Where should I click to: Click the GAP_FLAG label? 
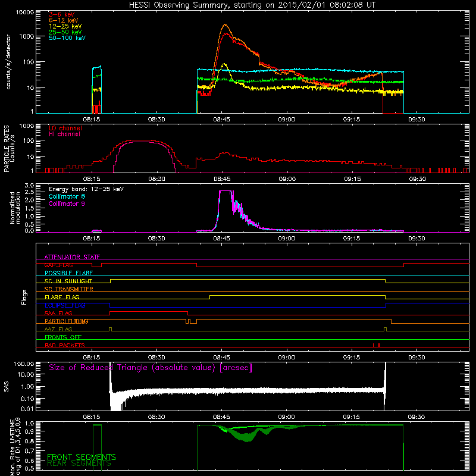tap(59, 265)
